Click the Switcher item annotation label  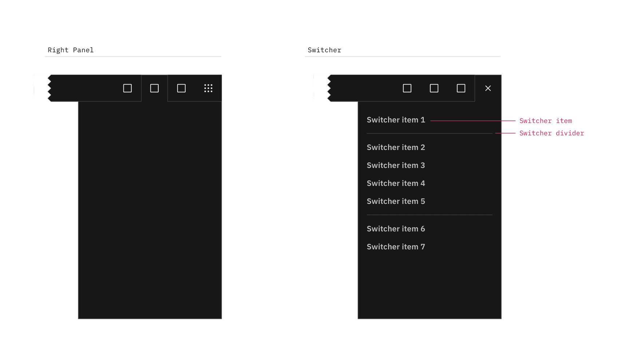(546, 120)
